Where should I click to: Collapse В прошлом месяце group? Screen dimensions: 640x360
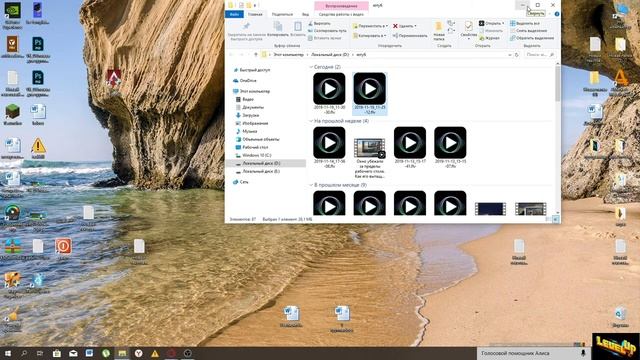311,185
